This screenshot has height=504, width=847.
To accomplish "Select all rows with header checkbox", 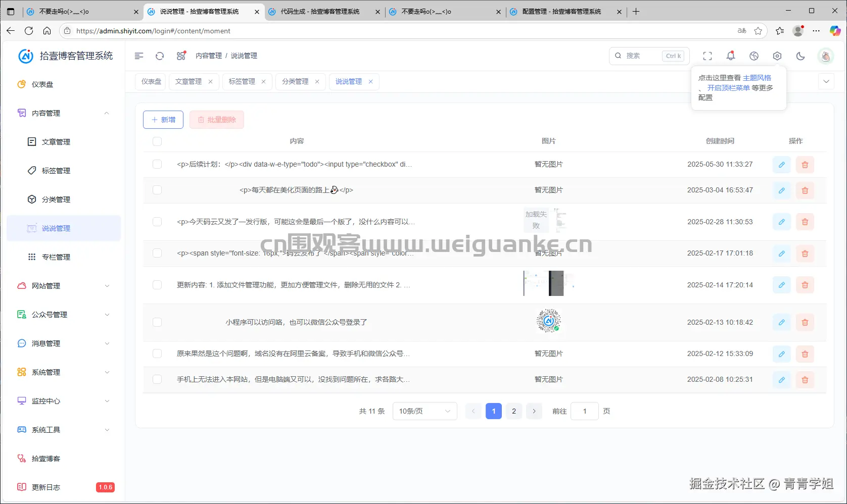I will [x=157, y=141].
